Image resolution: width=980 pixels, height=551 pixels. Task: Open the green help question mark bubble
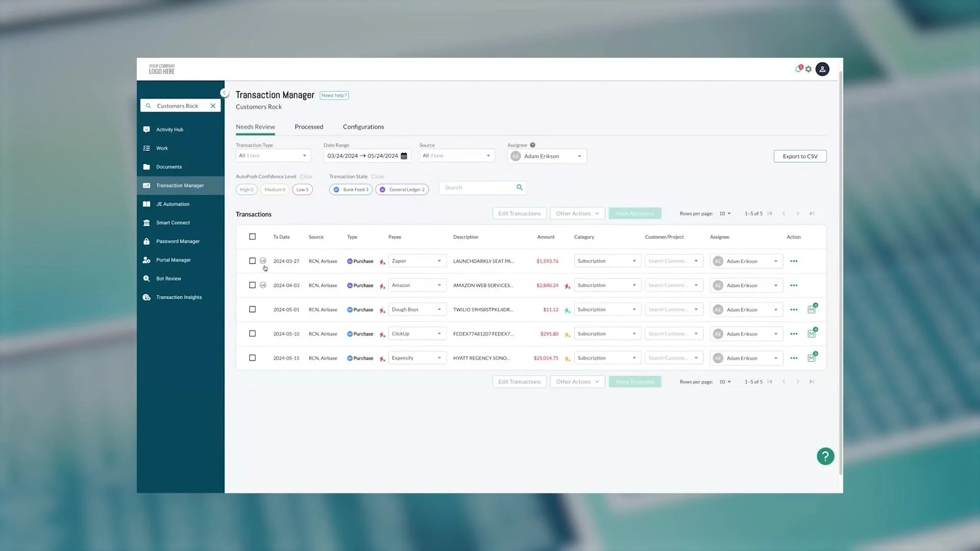[x=825, y=456]
